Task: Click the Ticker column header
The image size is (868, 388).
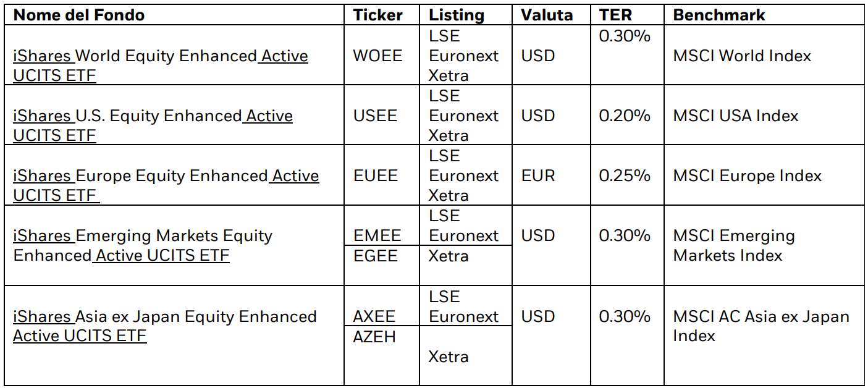Action: (x=377, y=15)
